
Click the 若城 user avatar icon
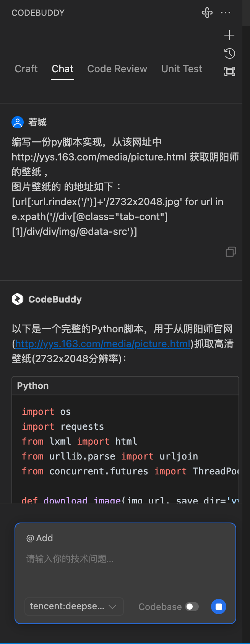[17, 122]
